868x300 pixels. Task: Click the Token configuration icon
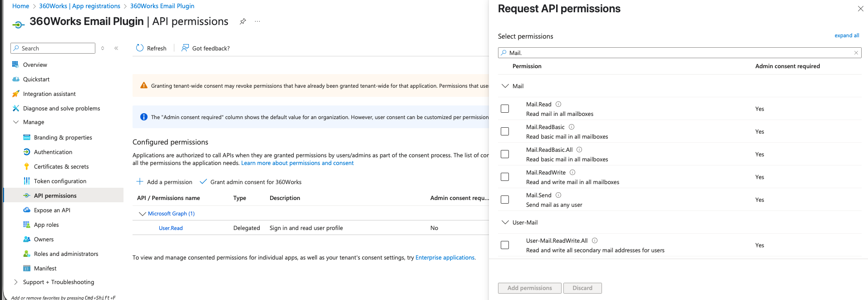pyautogui.click(x=26, y=181)
